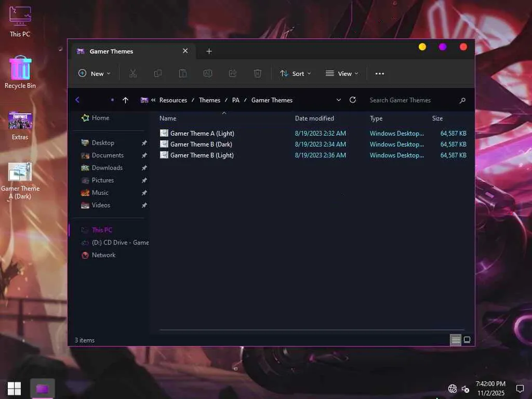Viewport: 532px width, 399px height.
Task: Open Gamer Theme A (Dark) desktop icon
Action: [x=20, y=181]
